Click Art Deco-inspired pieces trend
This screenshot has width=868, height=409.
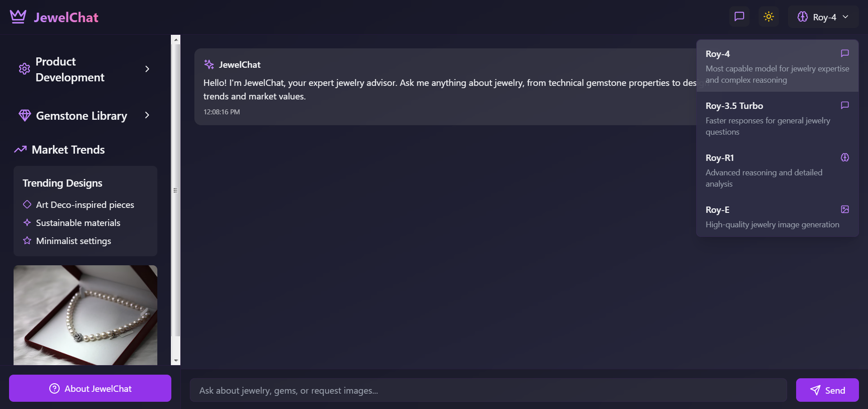85,205
